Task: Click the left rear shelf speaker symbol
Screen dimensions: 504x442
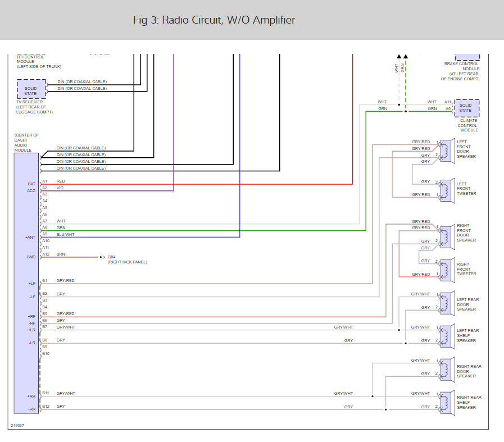Action: pos(447,336)
